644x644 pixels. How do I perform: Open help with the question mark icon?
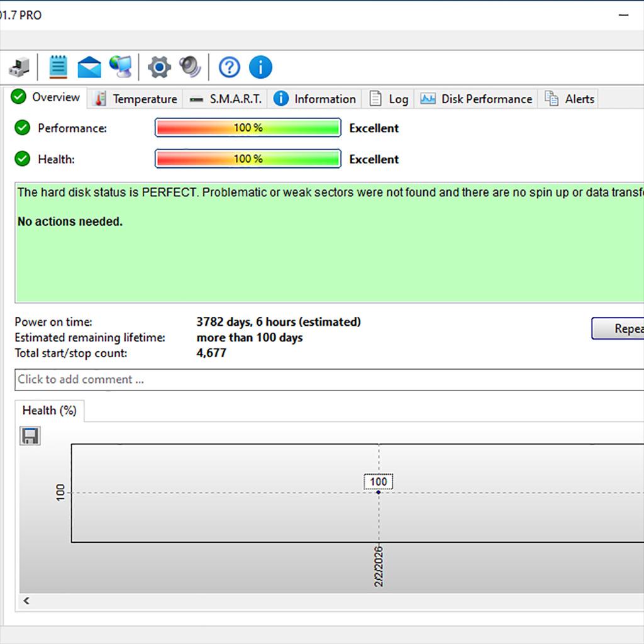(x=229, y=67)
